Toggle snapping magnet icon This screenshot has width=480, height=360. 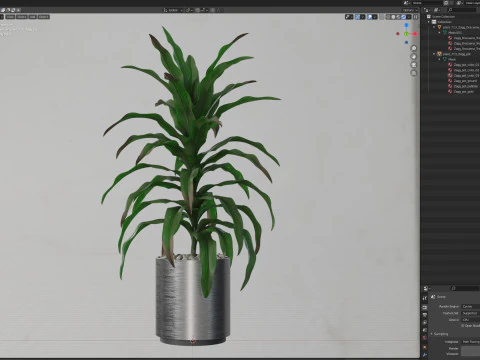(x=198, y=10)
